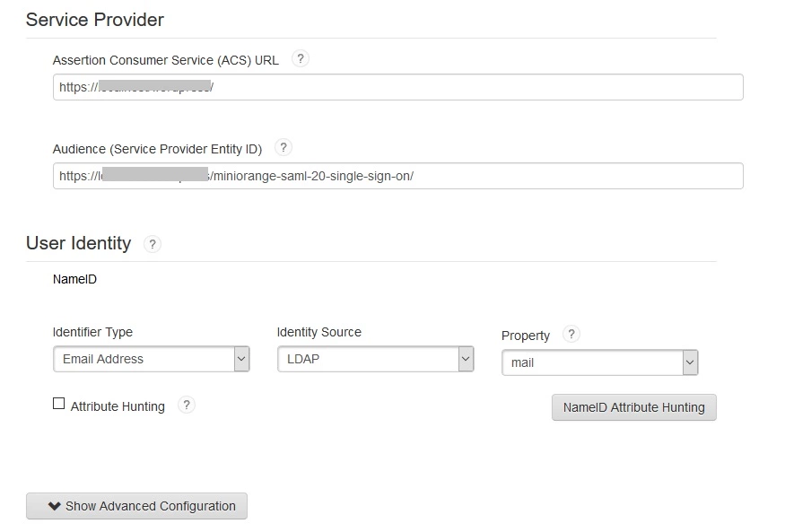View the help icon beside Attribute Hunting checkbox
The height and width of the screenshot is (532, 785).
coord(187,405)
